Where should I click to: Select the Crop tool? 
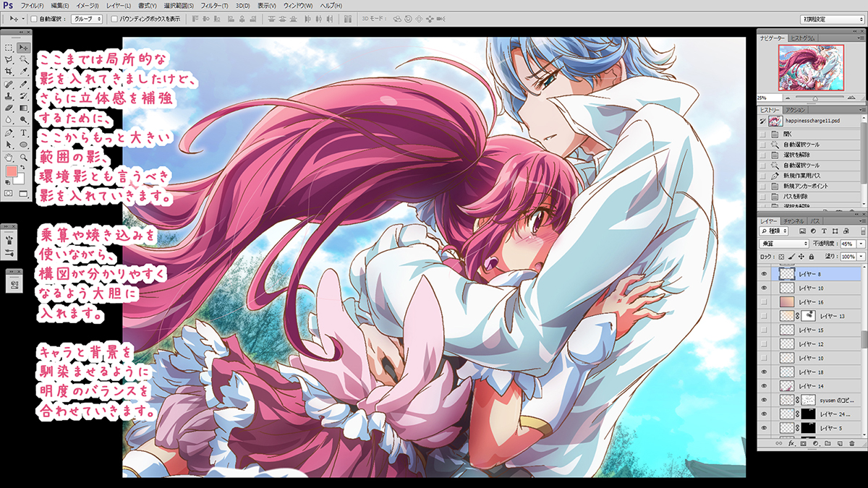click(x=9, y=72)
